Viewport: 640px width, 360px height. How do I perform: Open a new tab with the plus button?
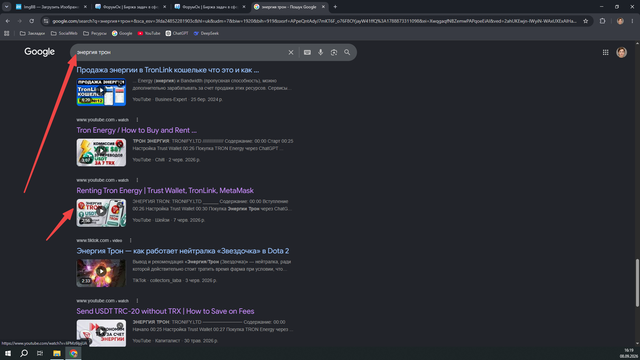pyautogui.click(x=335, y=7)
